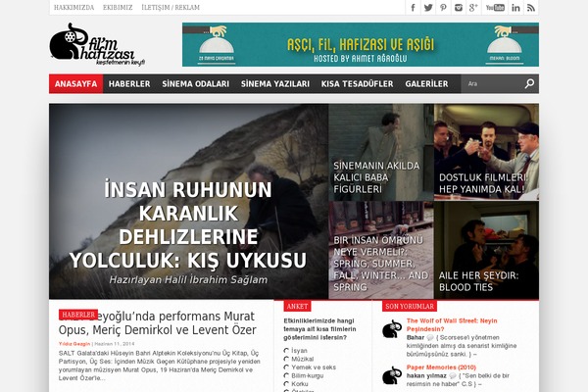This screenshot has width=588, height=392.
Task: Open the LinkedIn social icon
Action: pos(515,8)
